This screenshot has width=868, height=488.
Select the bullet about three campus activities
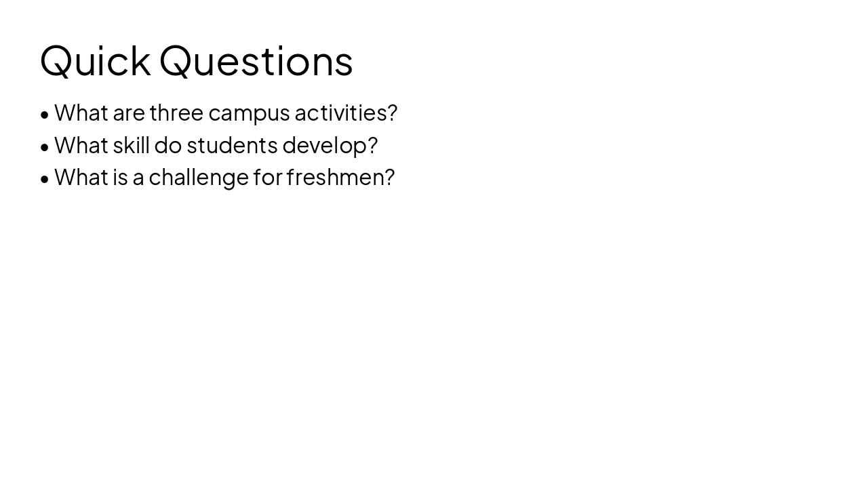click(225, 113)
